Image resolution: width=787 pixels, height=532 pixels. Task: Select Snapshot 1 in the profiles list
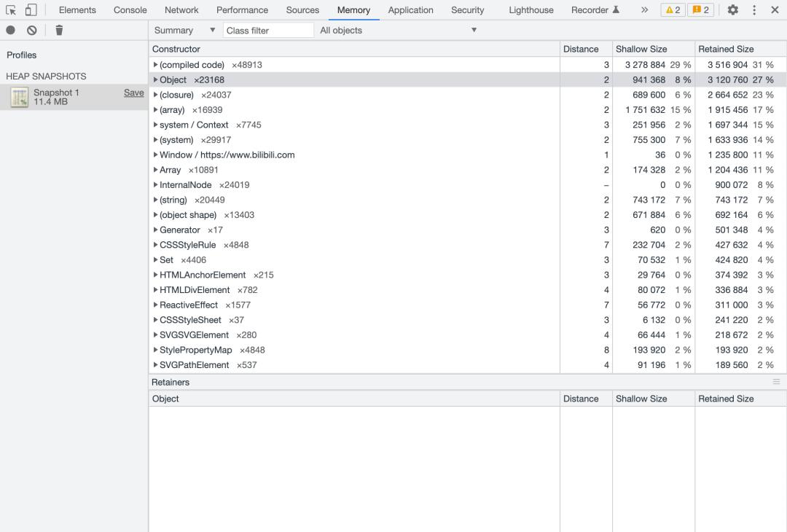(x=56, y=97)
